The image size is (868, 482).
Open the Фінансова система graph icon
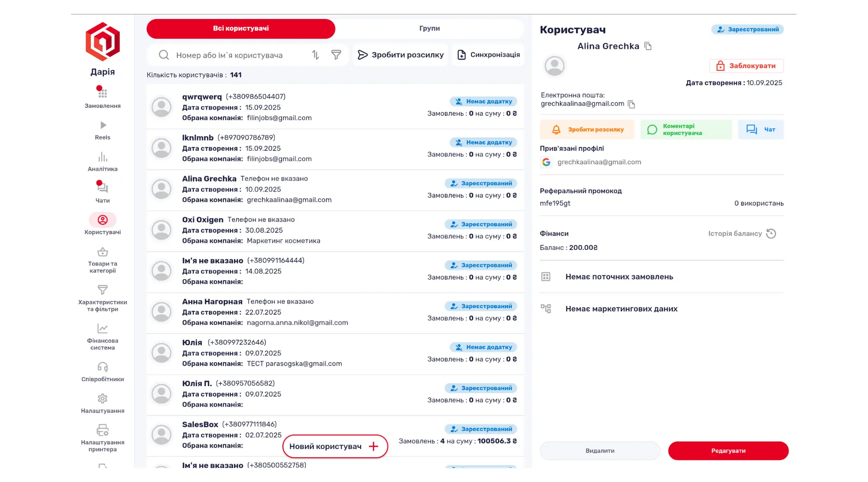tap(103, 328)
